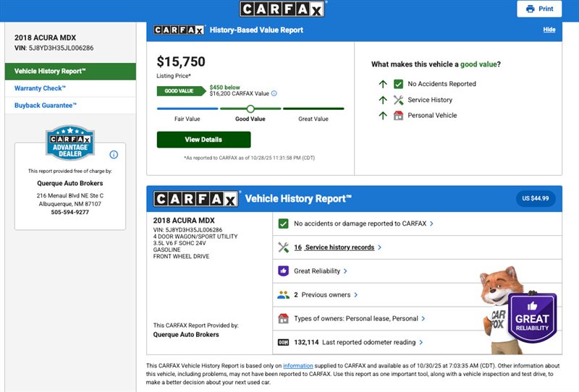The width and height of the screenshot is (579, 392).
Task: Hide the History-Based Value Report
Action: pyautogui.click(x=549, y=30)
